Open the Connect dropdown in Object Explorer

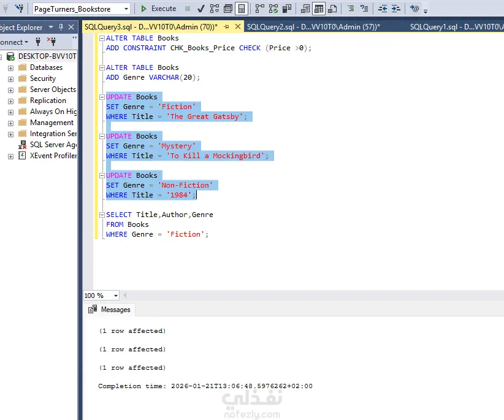pyautogui.click(x=14, y=42)
